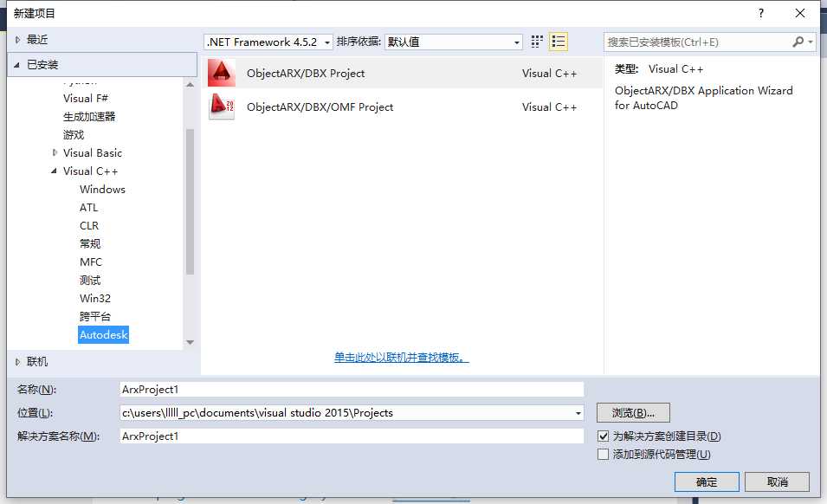The height and width of the screenshot is (504, 827).
Task: Select MFC under Visual C++
Action: [x=91, y=262]
